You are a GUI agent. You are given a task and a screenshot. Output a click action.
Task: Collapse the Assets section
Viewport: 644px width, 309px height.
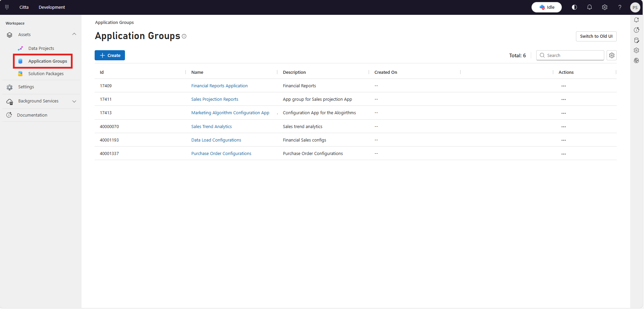pos(74,34)
